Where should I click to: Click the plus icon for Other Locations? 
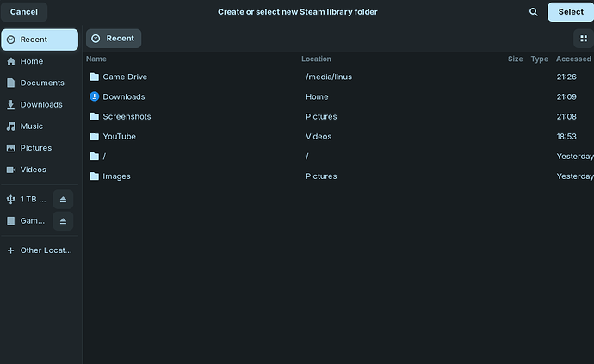[x=11, y=250]
